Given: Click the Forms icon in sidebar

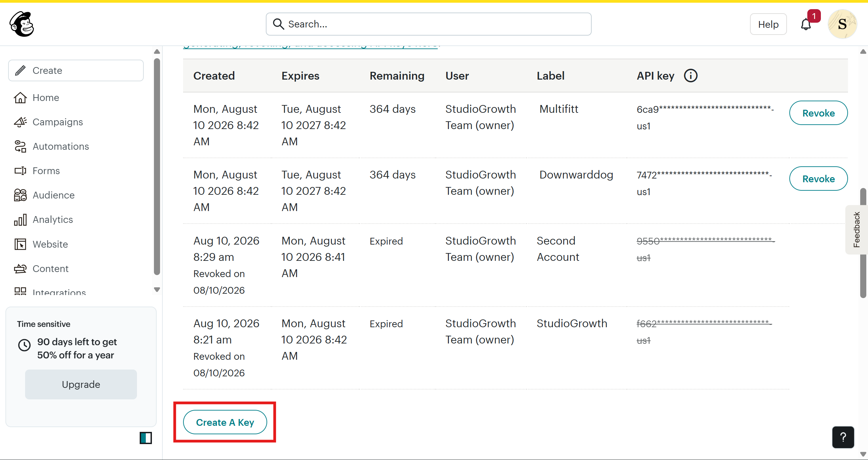Looking at the screenshot, I should pyautogui.click(x=20, y=171).
